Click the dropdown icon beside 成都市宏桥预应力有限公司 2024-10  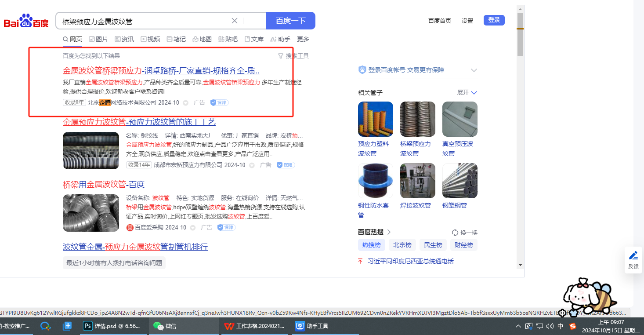click(x=252, y=165)
